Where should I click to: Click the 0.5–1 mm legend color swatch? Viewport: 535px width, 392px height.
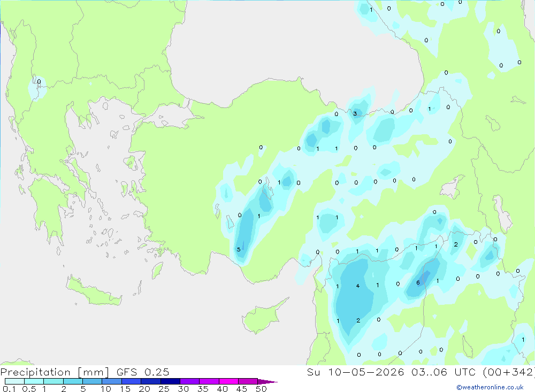pos(34,381)
